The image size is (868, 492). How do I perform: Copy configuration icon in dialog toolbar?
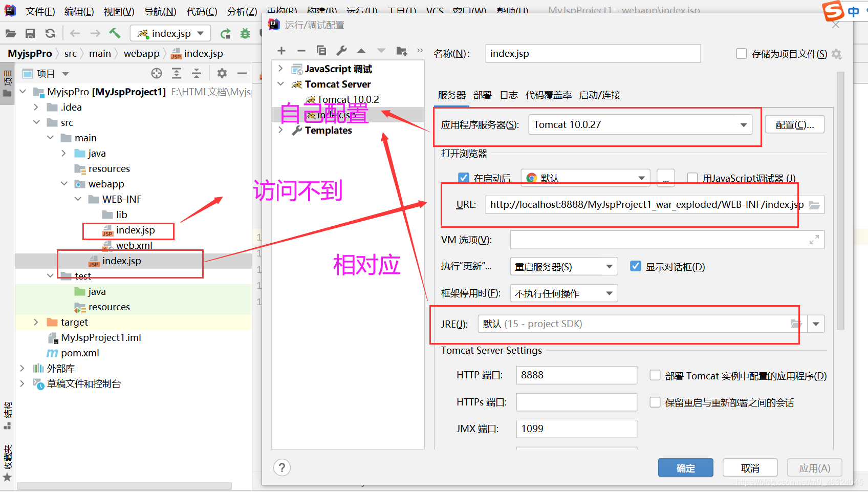(x=321, y=50)
